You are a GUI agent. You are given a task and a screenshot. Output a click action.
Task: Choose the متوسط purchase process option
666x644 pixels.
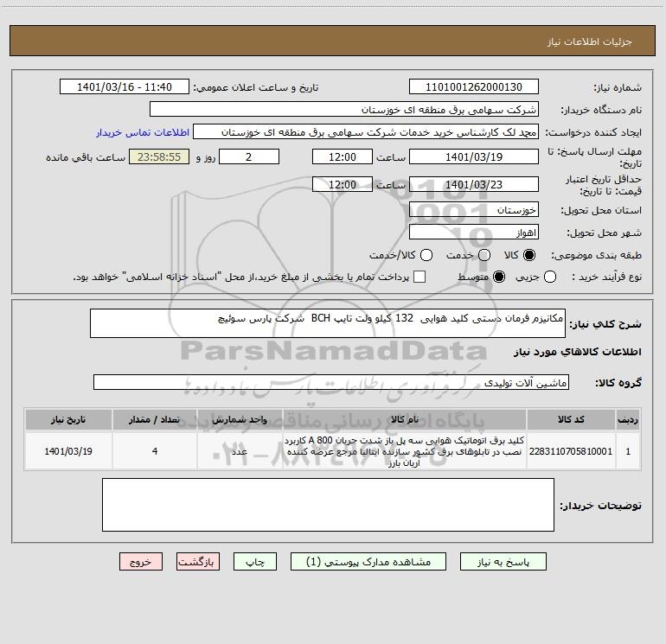click(x=499, y=277)
